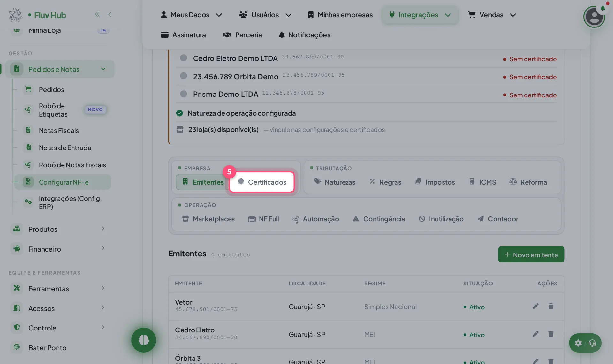613x364 pixels.
Task: Click the Integrações (Config. ERP) gears icon
Action: tap(28, 202)
